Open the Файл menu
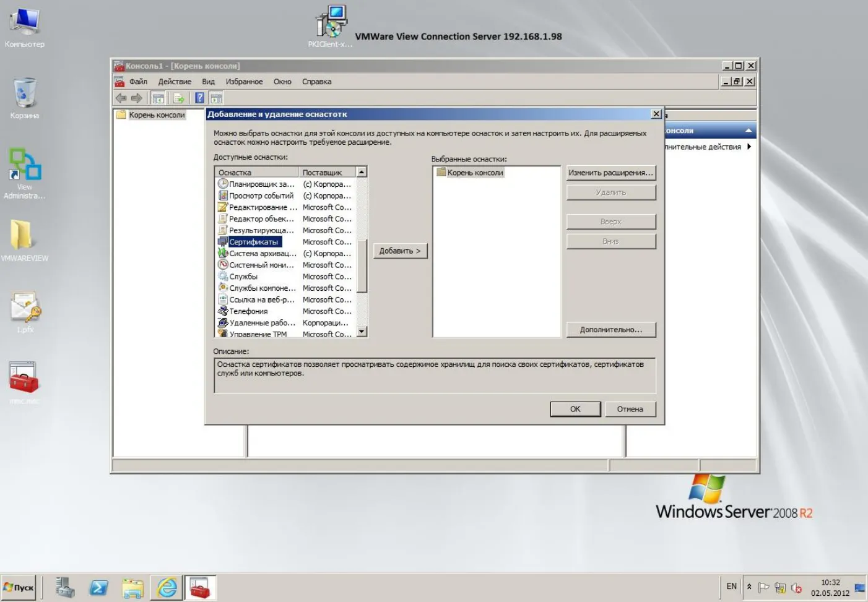This screenshot has width=868, height=602. 138,82
